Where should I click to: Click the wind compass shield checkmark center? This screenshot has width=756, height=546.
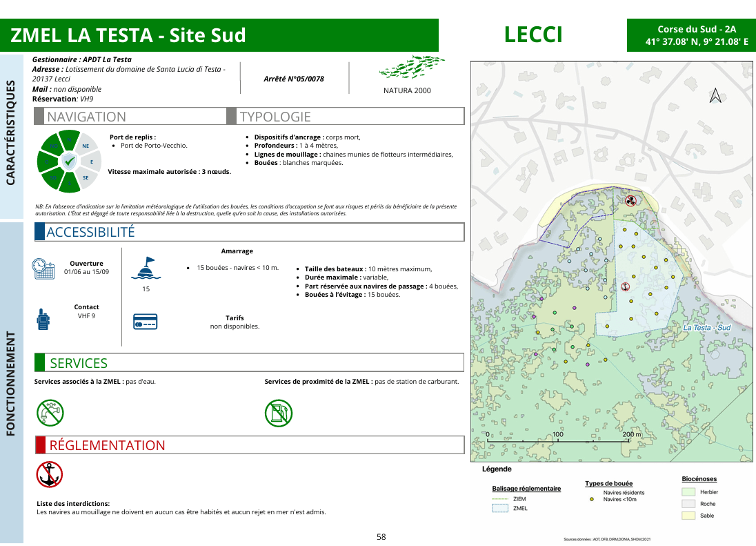(70, 161)
